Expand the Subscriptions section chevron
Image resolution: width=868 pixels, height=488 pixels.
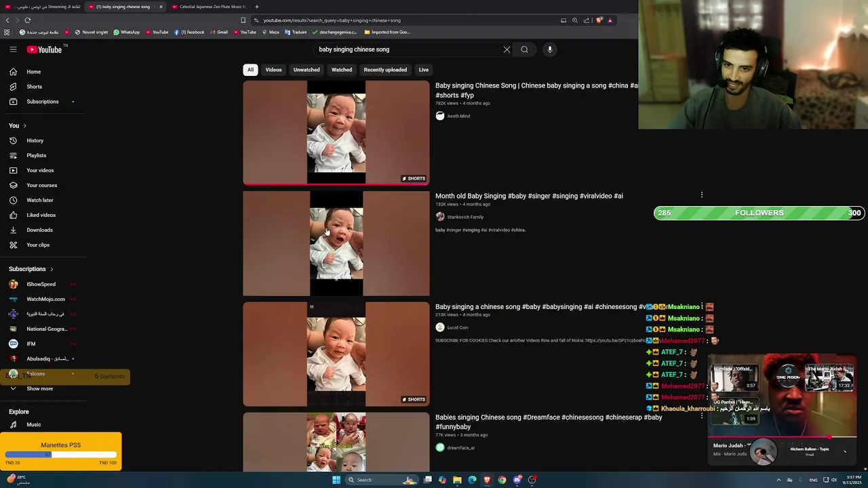click(x=52, y=269)
